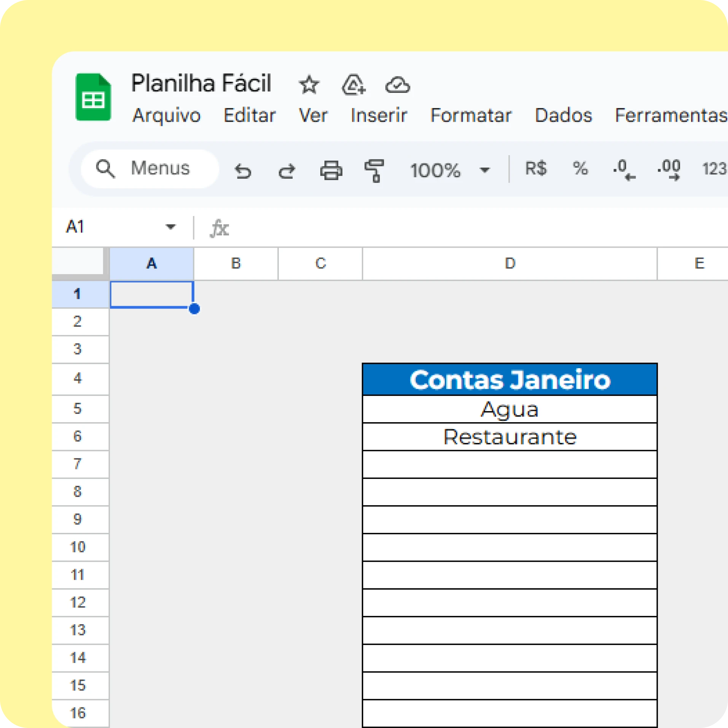Increase decimal places

coord(669,170)
